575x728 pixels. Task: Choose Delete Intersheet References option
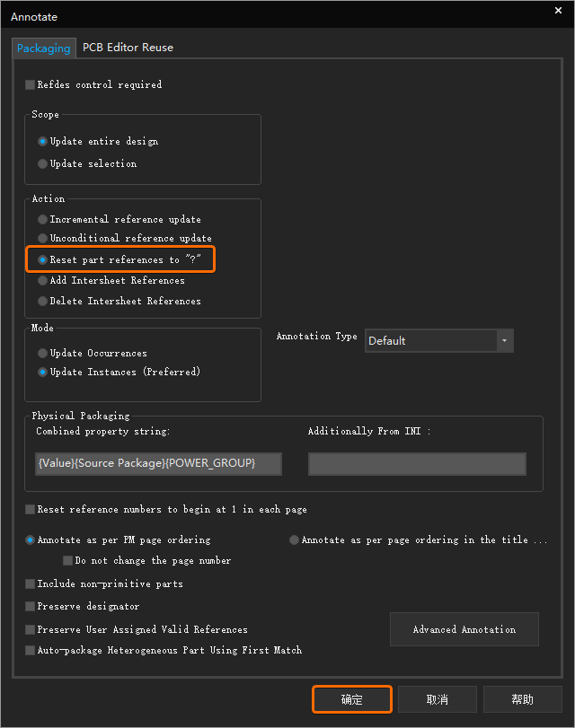[43, 302]
